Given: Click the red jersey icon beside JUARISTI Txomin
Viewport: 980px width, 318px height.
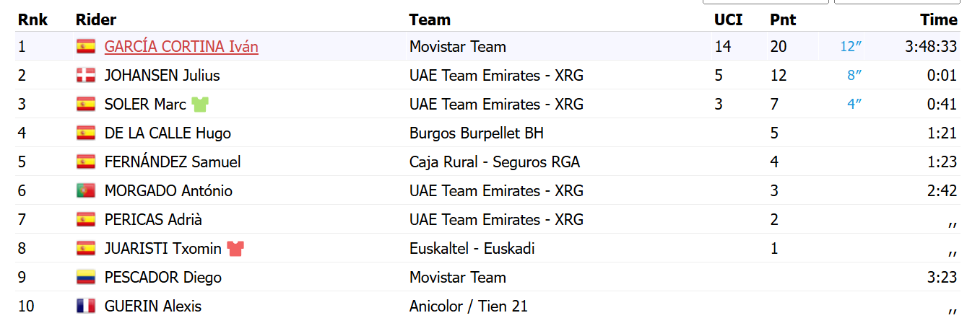Looking at the screenshot, I should [x=235, y=249].
